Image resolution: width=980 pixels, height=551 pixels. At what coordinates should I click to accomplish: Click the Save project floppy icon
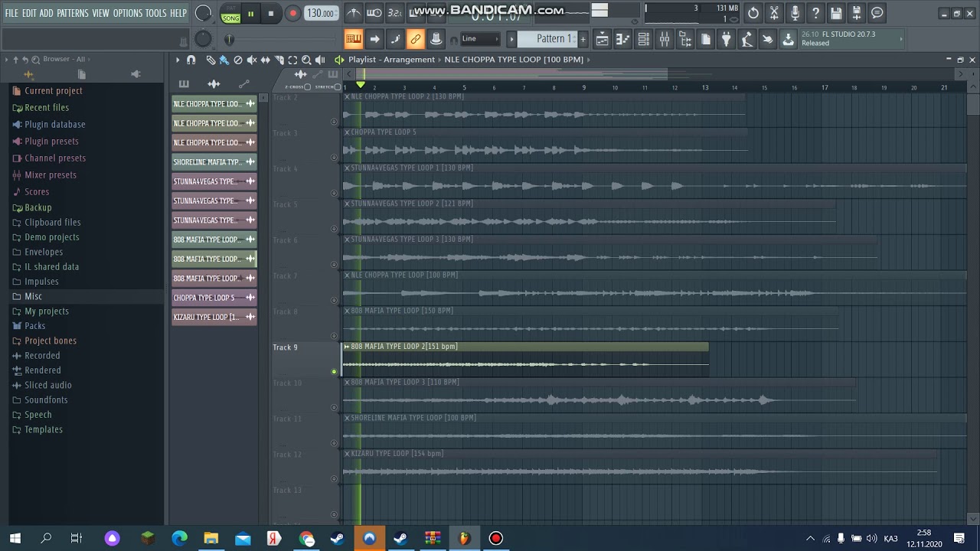[x=836, y=13]
